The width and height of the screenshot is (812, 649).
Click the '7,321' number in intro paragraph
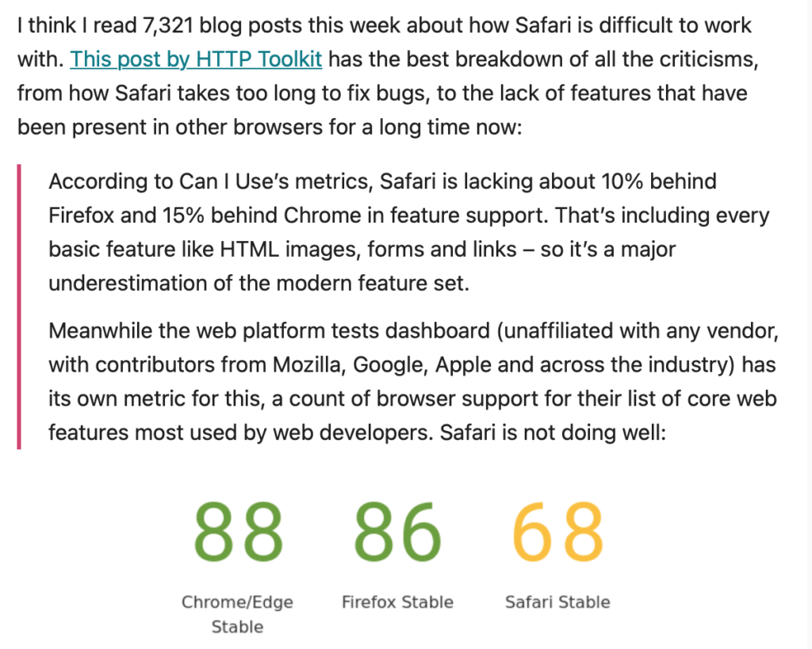tap(168, 25)
